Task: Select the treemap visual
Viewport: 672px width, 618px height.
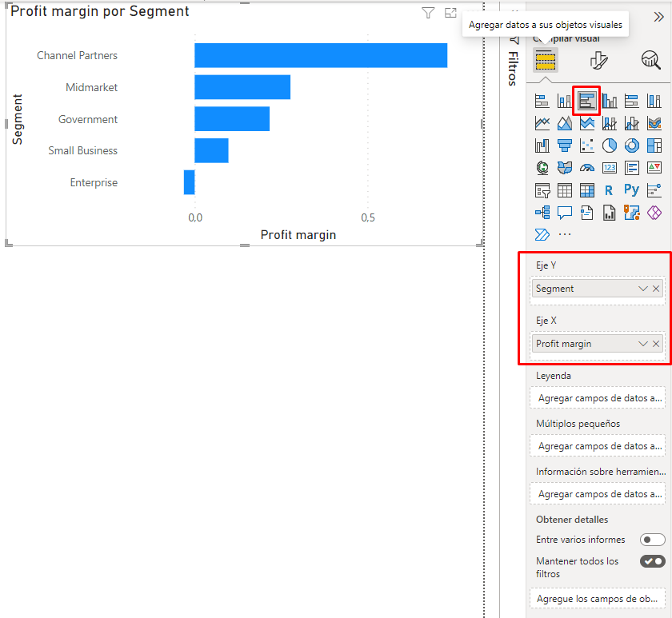Action: click(654, 146)
